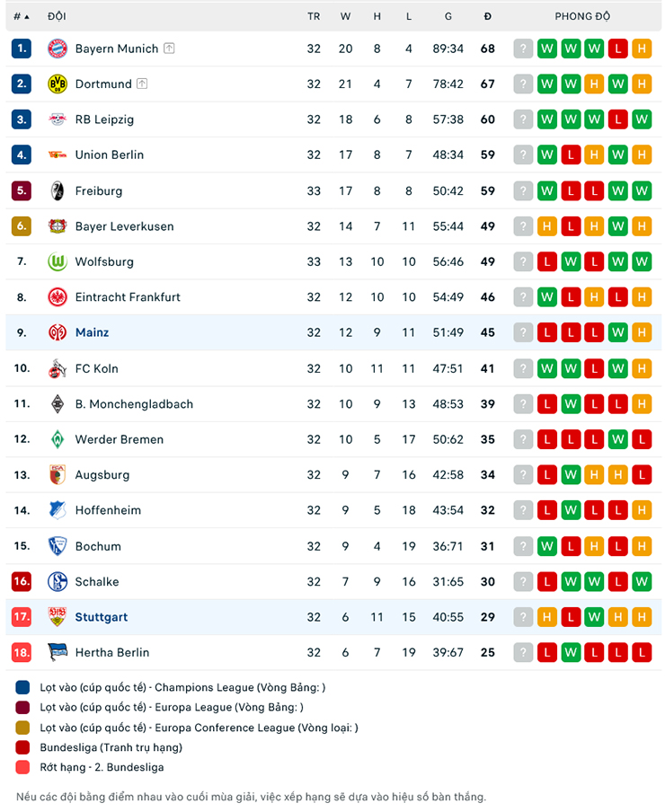This screenshot has height=812, width=665.
Task: Click the Dortmund BVB club crest
Action: point(58,84)
